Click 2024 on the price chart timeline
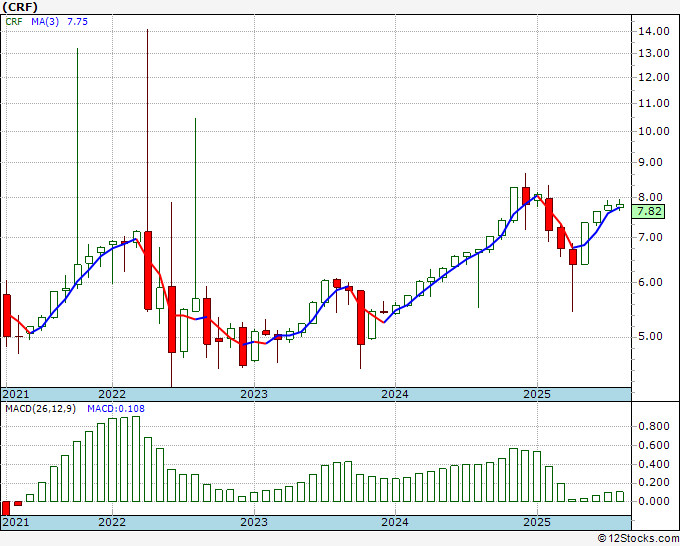The width and height of the screenshot is (680, 546). (x=395, y=394)
